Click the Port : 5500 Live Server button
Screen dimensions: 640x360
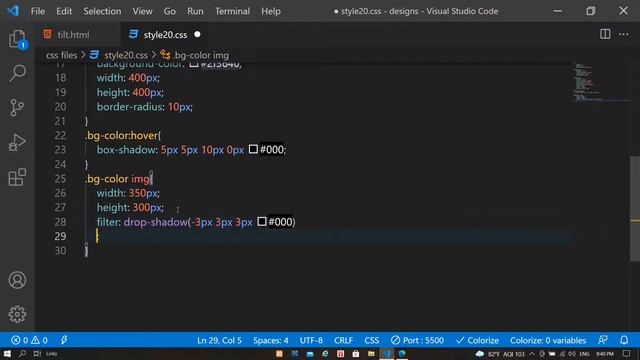(417, 340)
